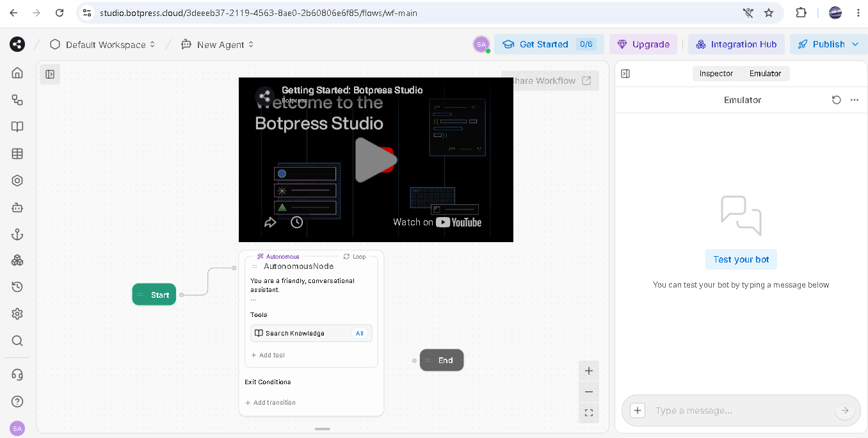
Task: Click the AutonomousNode title
Action: pos(298,266)
